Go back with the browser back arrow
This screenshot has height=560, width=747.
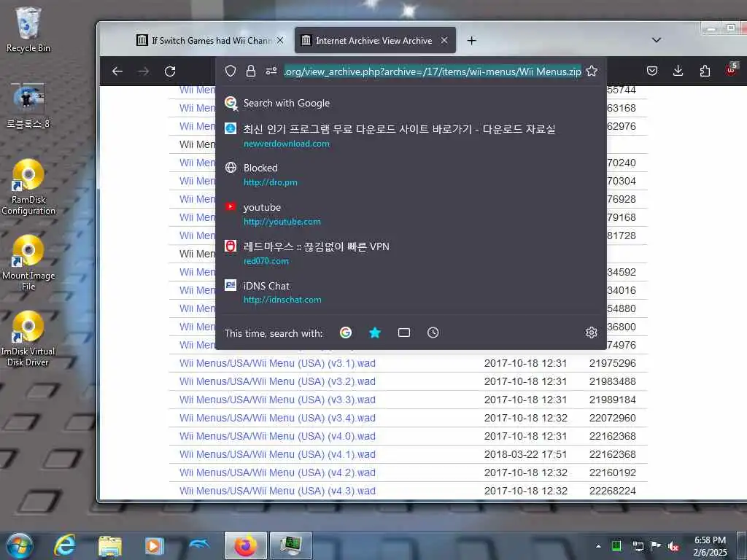pyautogui.click(x=117, y=71)
